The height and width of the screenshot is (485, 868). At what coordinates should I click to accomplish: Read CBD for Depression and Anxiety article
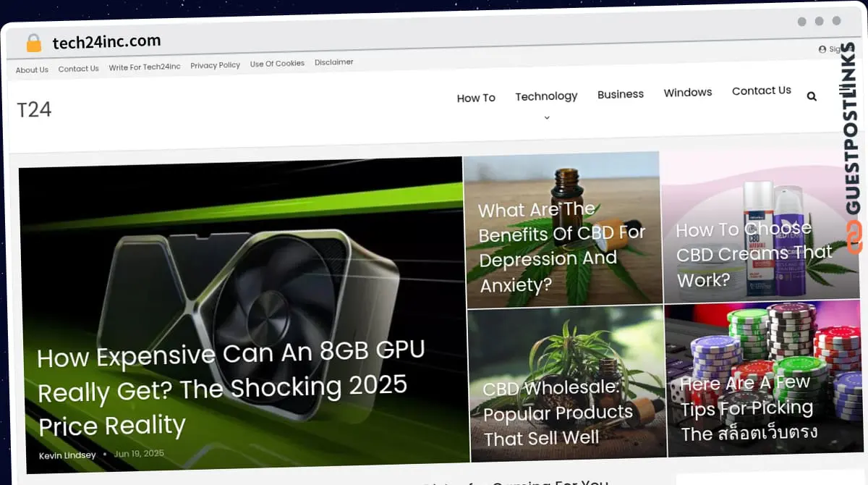click(x=562, y=247)
